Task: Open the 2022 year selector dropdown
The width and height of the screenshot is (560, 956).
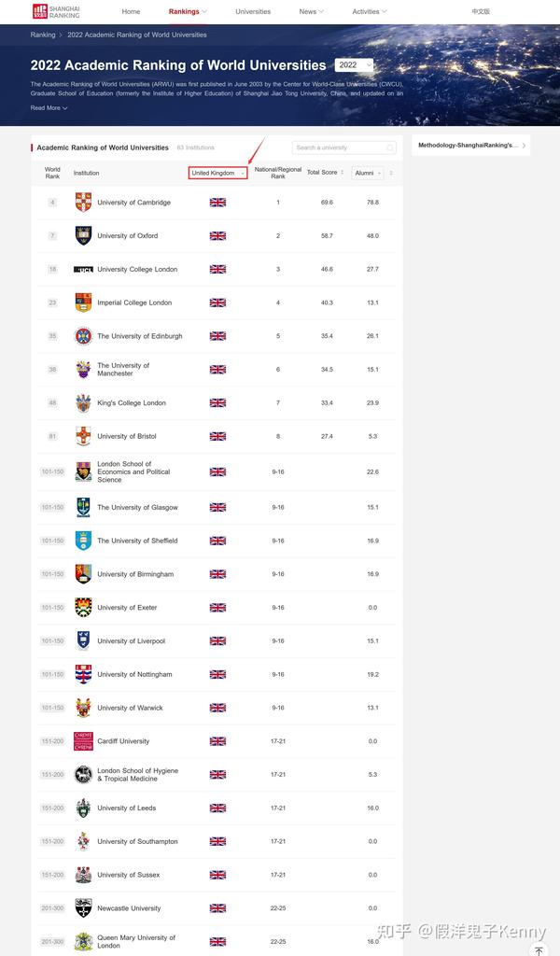Action: pos(353,65)
